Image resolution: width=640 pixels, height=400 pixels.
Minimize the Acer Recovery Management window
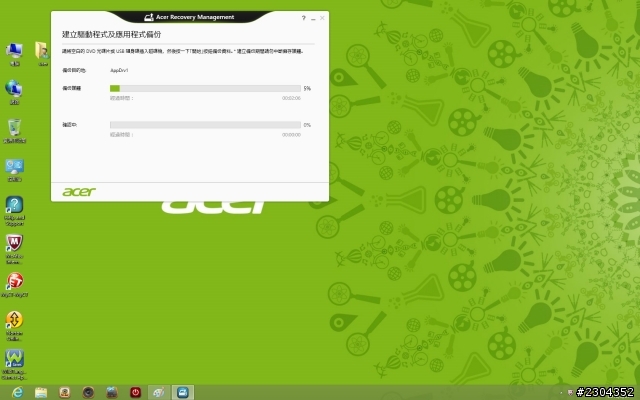pos(313,18)
